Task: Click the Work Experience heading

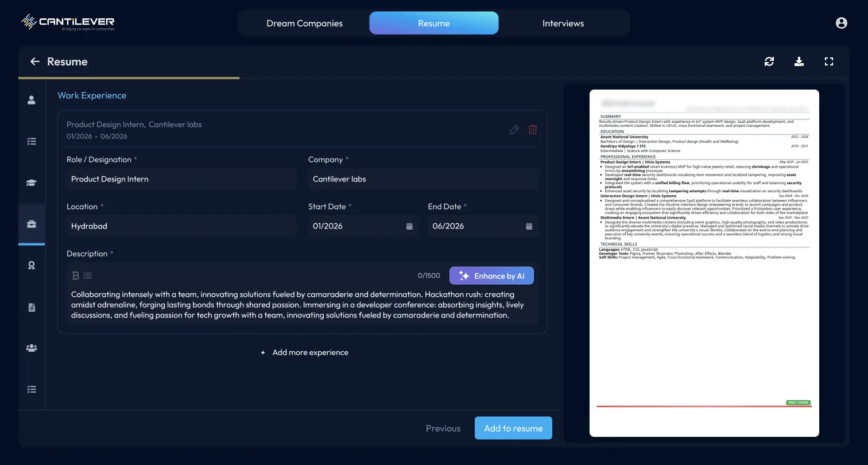Action: 92,95
